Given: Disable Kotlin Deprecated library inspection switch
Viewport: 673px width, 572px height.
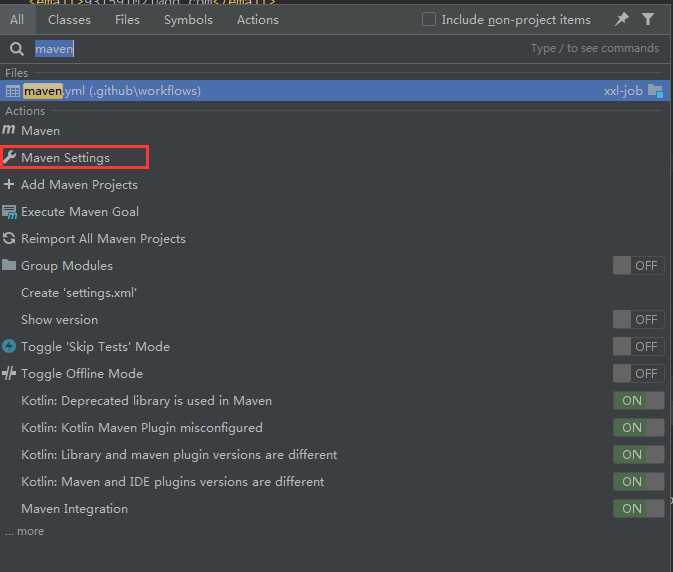Looking at the screenshot, I should [638, 401].
